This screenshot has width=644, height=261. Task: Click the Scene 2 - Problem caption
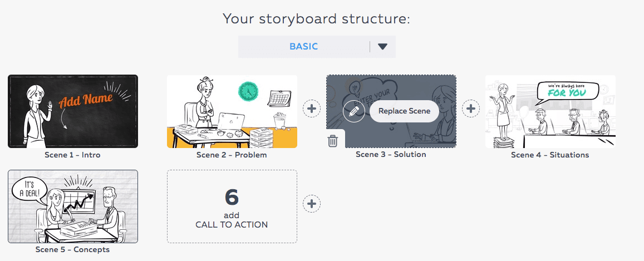(232, 155)
